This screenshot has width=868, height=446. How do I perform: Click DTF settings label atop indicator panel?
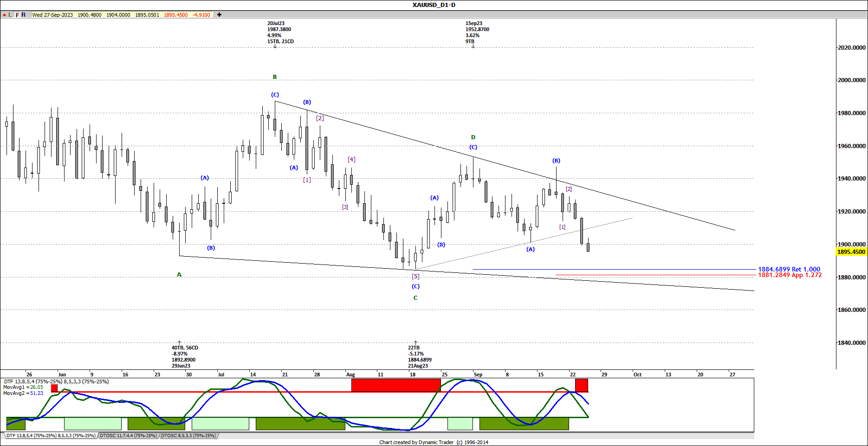coord(57,381)
